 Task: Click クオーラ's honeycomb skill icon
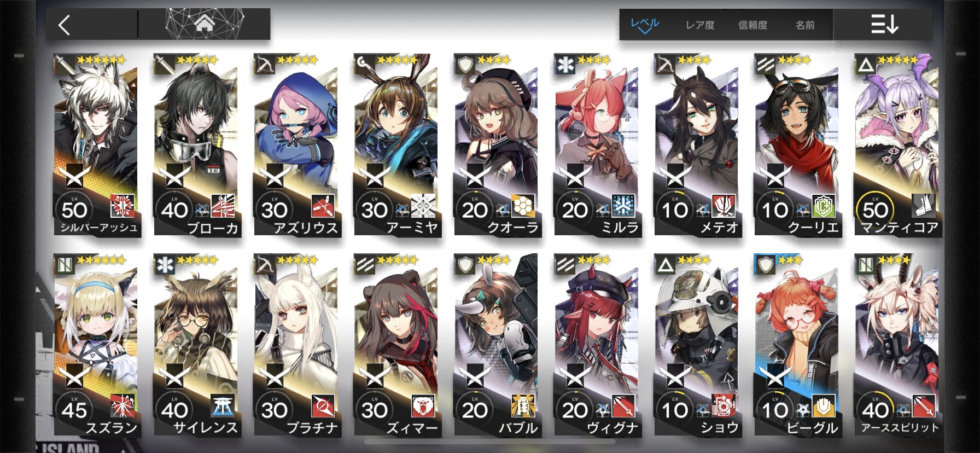pos(523,206)
